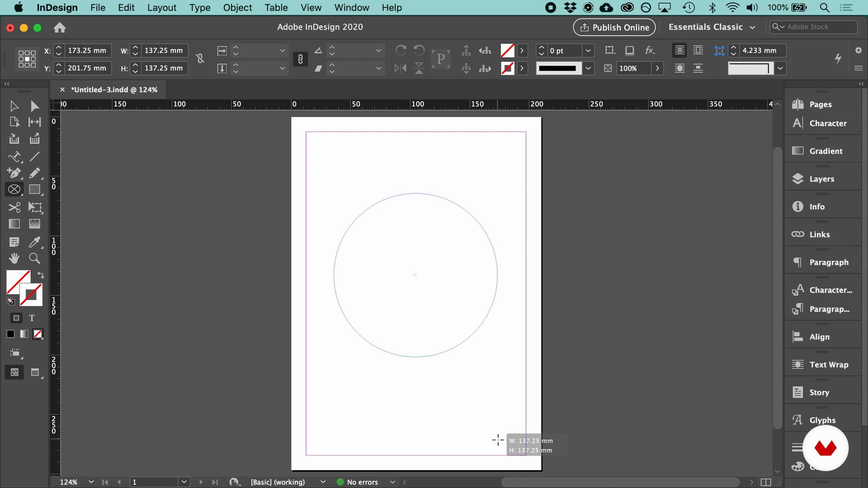Select the Note tool
Image resolution: width=868 pixels, height=488 pixels.
pos(14,242)
